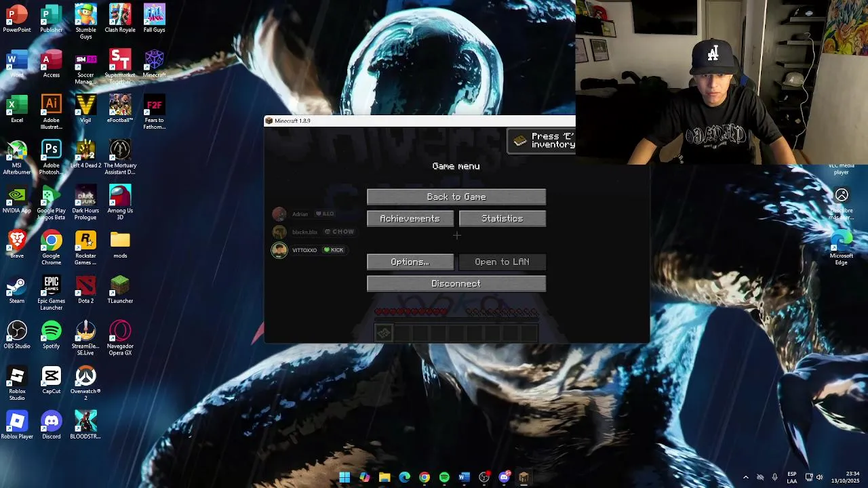Launch Google Play Juegos Beta icon

pyautogui.click(x=52, y=203)
